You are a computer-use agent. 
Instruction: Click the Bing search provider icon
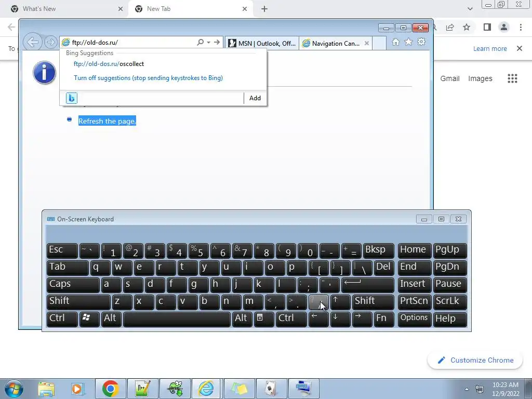[x=72, y=98]
